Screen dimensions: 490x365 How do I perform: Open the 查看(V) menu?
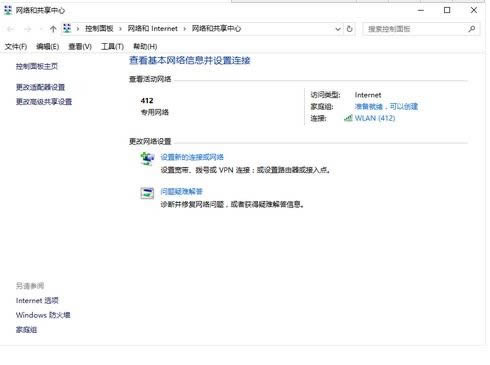pyautogui.click(x=80, y=47)
